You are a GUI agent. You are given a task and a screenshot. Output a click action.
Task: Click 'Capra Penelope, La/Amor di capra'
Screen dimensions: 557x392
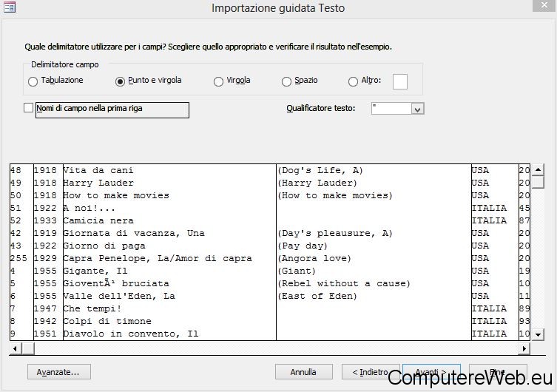click(158, 258)
